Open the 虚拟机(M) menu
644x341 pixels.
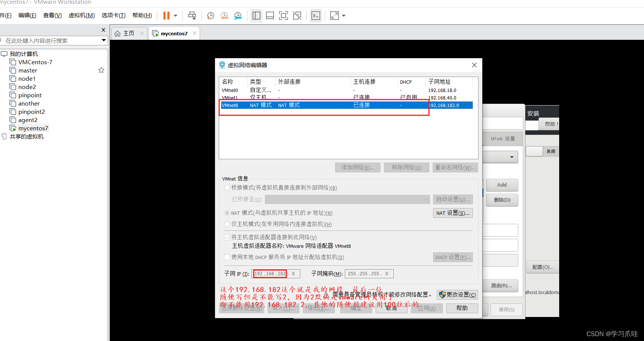(x=81, y=15)
